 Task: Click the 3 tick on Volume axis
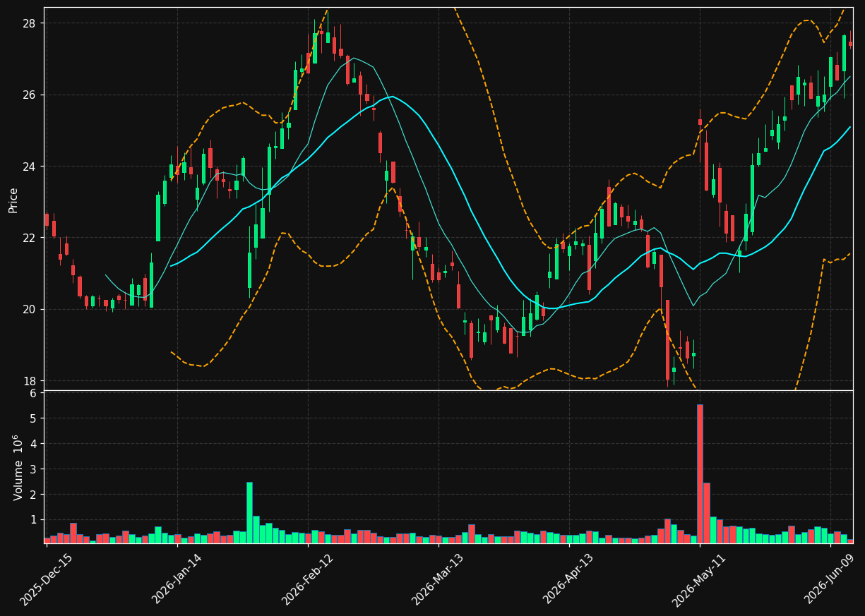(32, 469)
